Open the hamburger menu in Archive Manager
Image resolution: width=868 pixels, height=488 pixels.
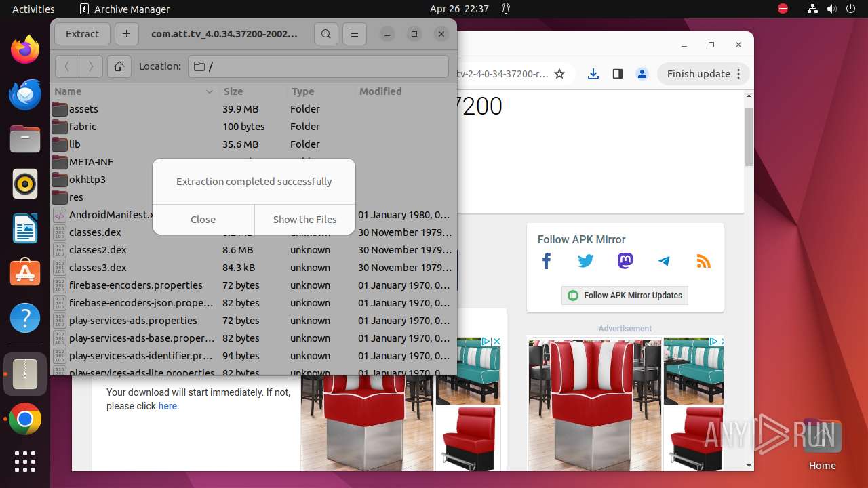(x=354, y=34)
